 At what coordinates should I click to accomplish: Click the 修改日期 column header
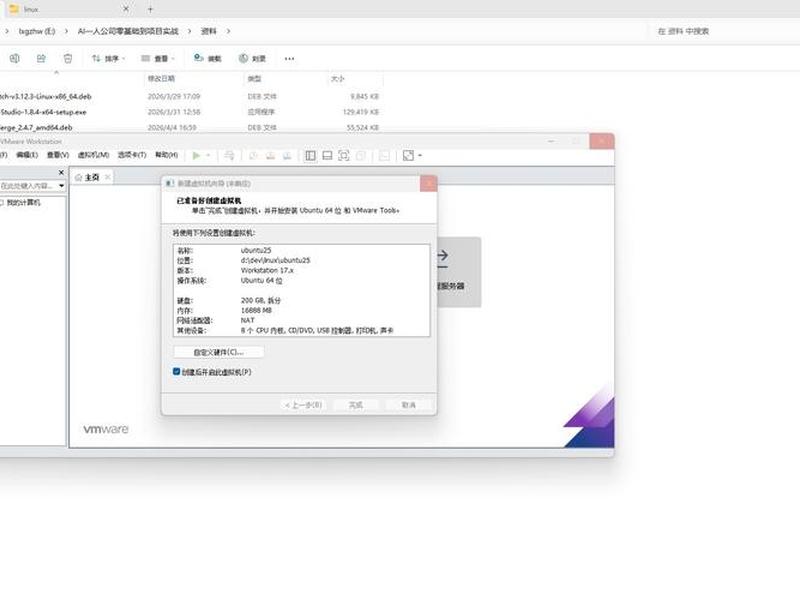point(161,79)
